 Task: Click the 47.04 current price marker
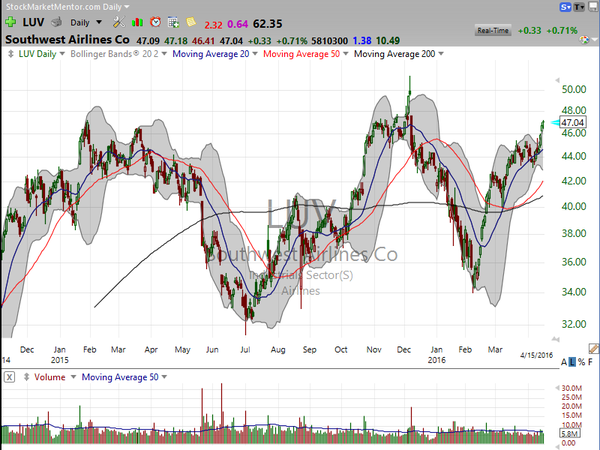click(572, 122)
